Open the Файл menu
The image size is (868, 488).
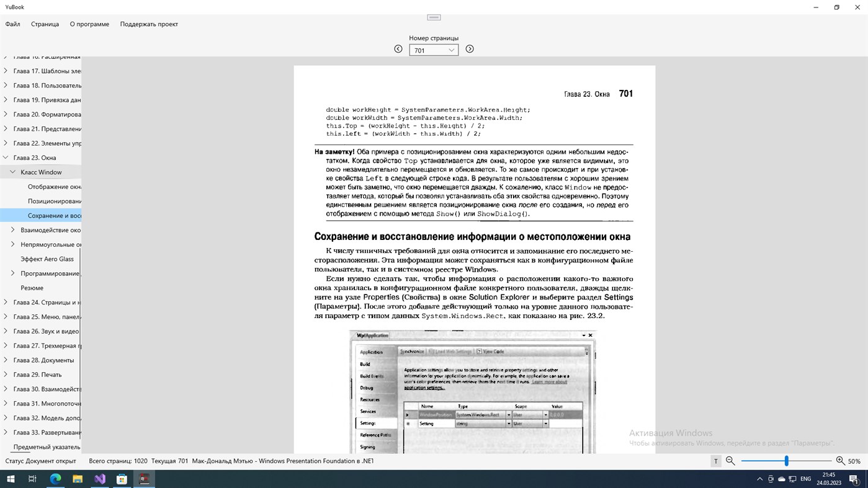[13, 24]
